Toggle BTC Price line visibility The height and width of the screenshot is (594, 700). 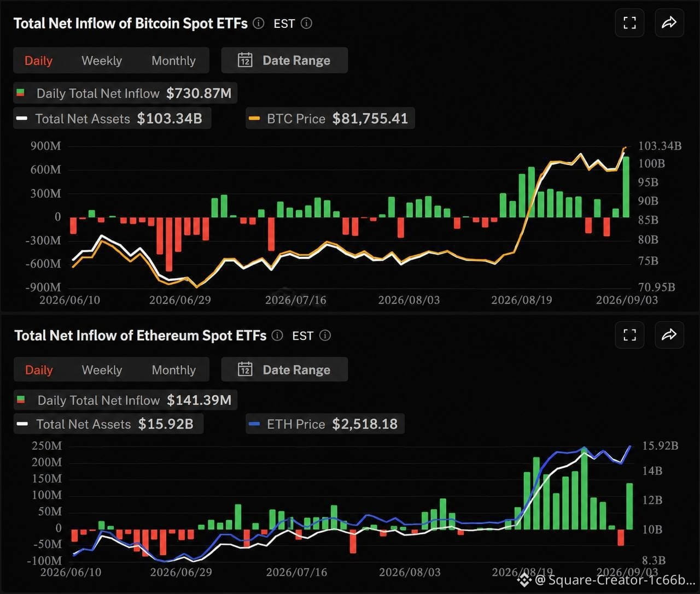[330, 119]
